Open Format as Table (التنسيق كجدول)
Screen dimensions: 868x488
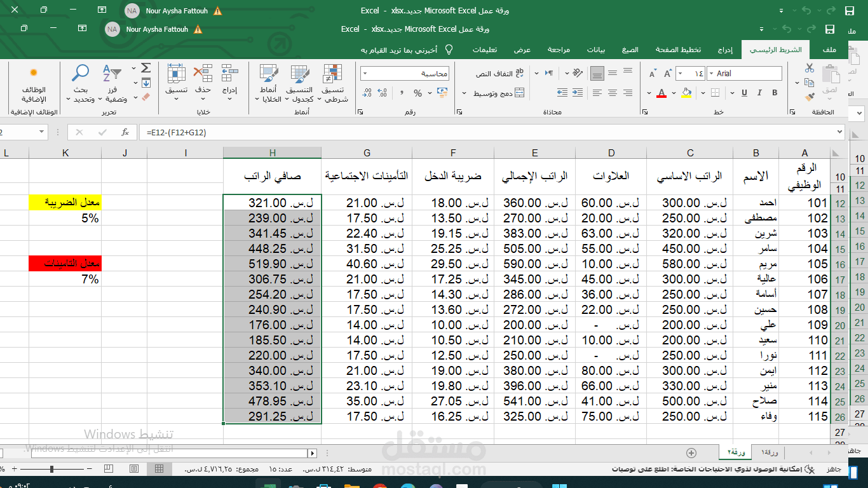tap(299, 83)
